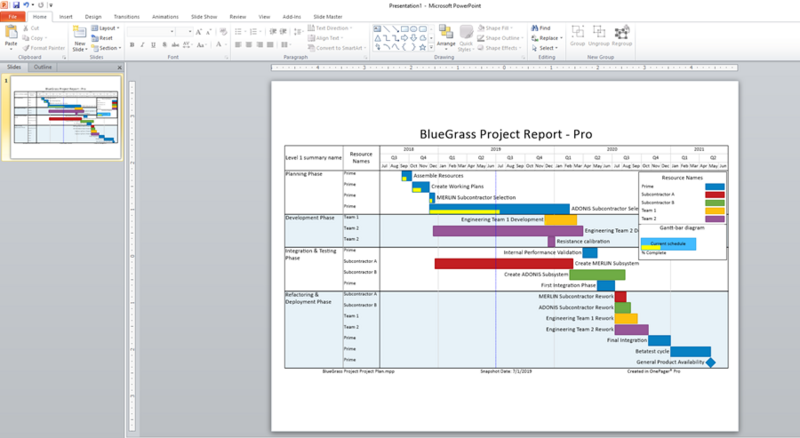
Task: Click the Copy command
Action: pyautogui.click(x=35, y=38)
